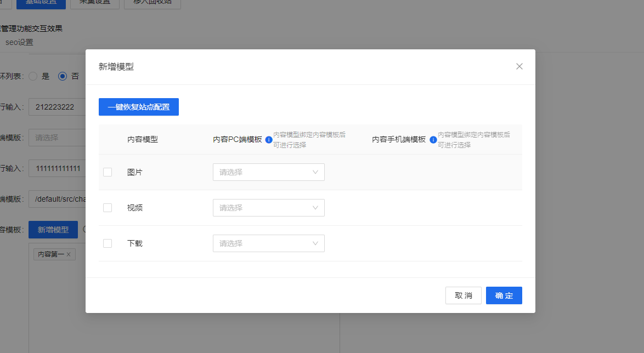
Task: Expand the PC template dropdown for 下载
Action: (268, 243)
